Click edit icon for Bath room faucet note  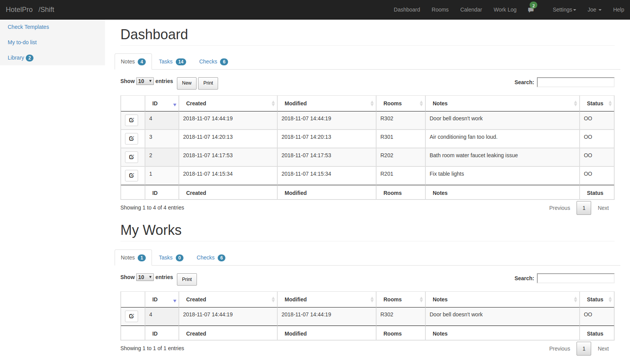pos(132,157)
